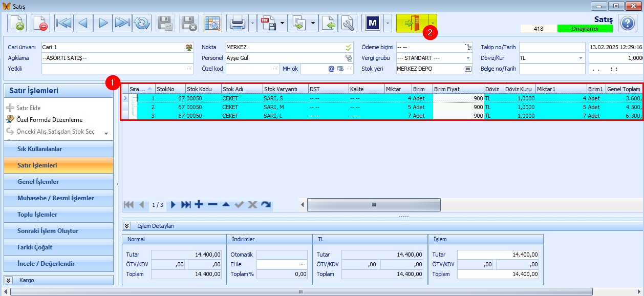The width and height of the screenshot is (644, 296).
Task: Open the exit door dropdown arrow
Action: [x=433, y=23]
